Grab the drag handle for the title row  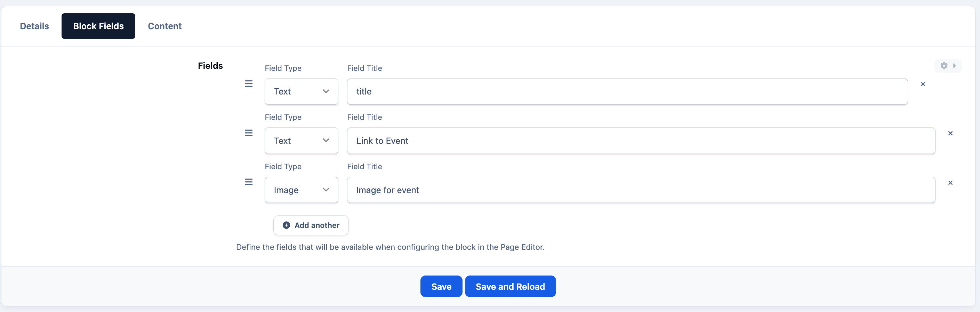tap(248, 84)
